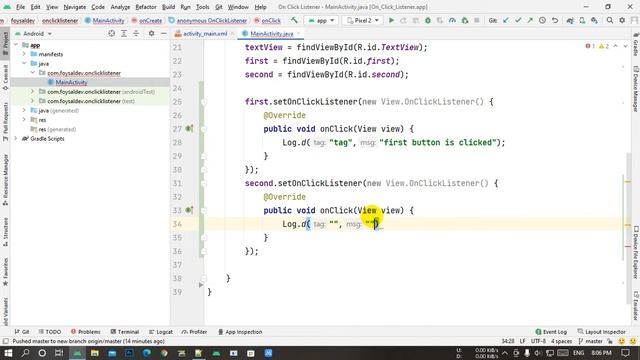Open the TODO tool window
The height and width of the screenshot is (360, 640).
pyautogui.click(x=50, y=332)
